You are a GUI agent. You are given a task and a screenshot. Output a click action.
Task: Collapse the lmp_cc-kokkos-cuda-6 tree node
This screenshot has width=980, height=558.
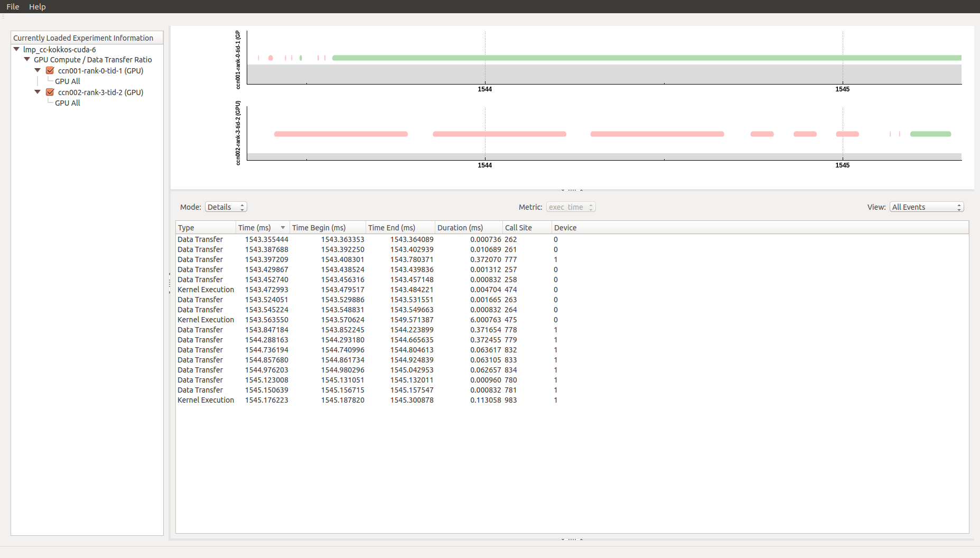[16, 49]
